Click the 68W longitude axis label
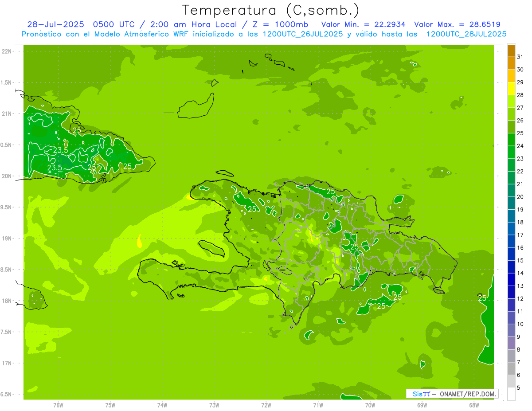Viewport: 532px width, 411px height. 474,405
